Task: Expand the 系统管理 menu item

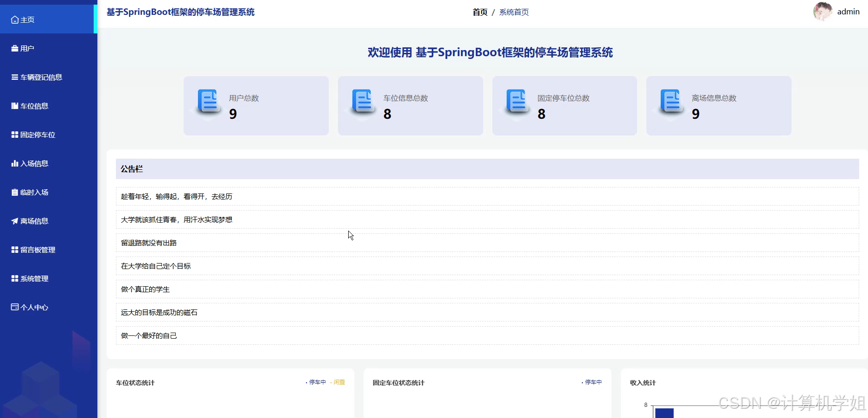Action: [x=49, y=278]
